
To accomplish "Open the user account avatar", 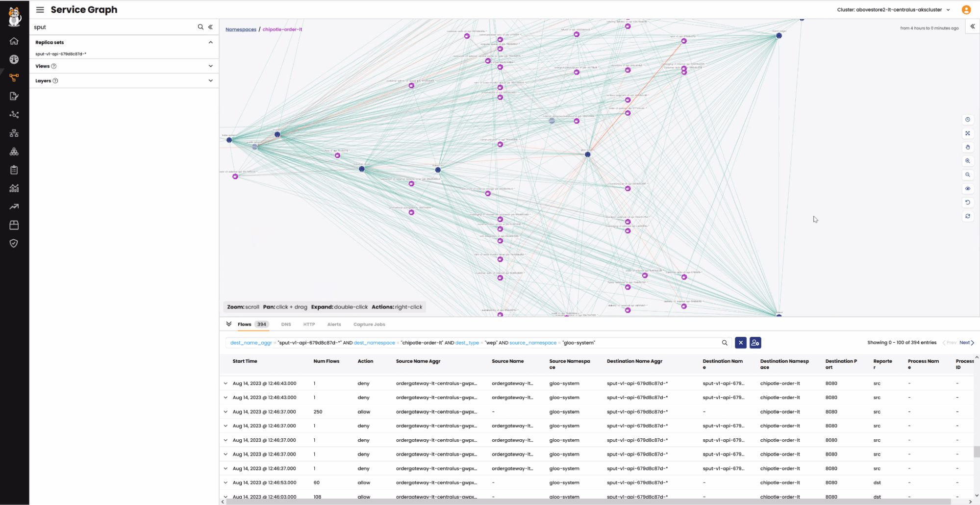I will click(966, 10).
